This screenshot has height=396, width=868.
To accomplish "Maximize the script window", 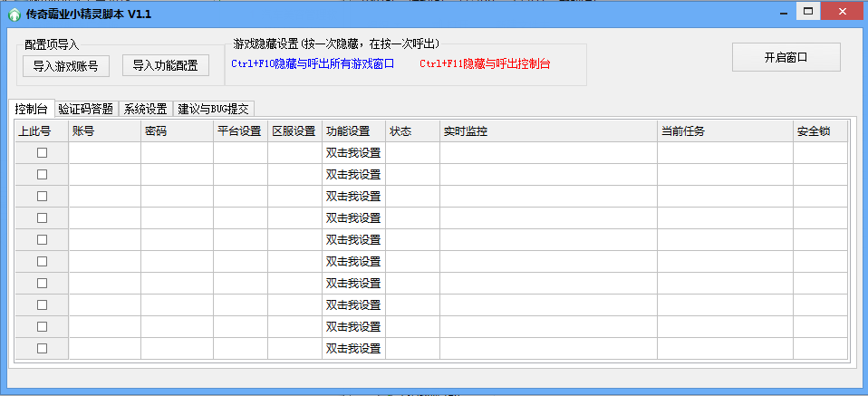I will 806,11.
